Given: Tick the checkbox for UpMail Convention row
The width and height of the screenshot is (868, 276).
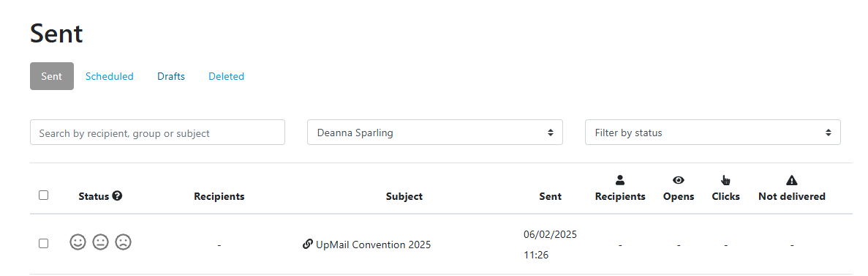Looking at the screenshot, I should point(44,243).
